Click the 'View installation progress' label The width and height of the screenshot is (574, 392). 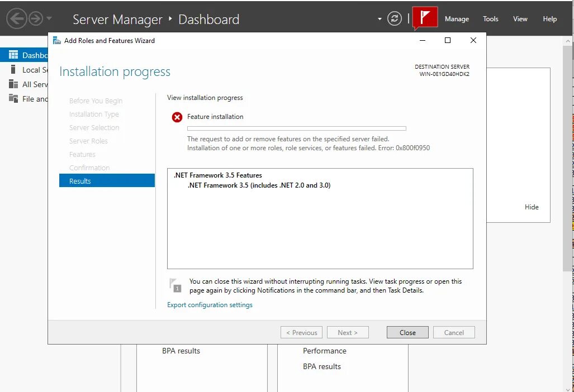click(x=205, y=98)
